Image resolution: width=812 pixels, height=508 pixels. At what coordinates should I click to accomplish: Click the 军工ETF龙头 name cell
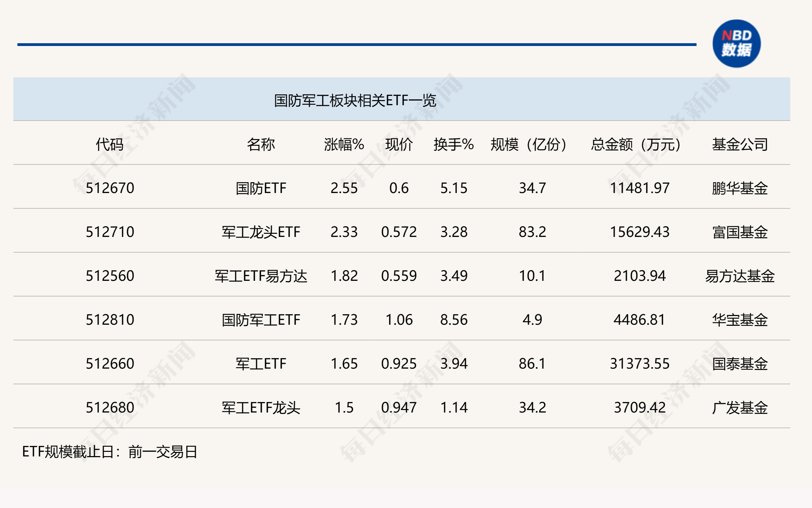pos(261,408)
